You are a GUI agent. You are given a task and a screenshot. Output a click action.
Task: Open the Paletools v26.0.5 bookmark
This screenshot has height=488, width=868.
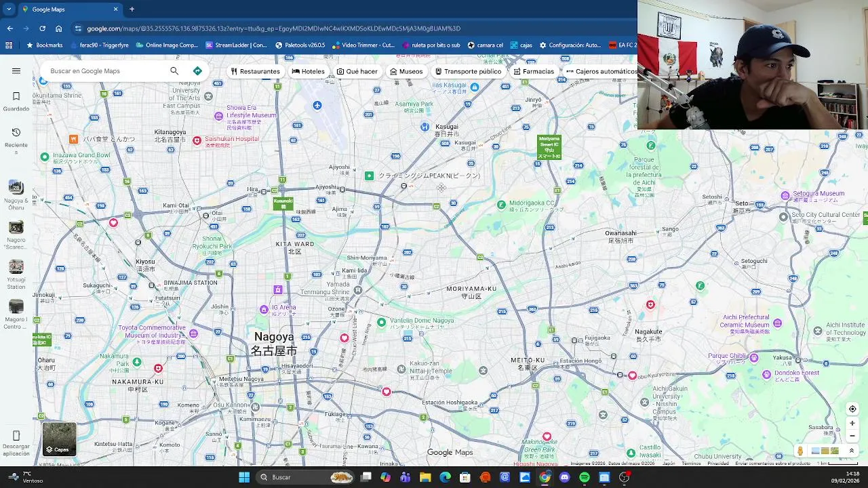point(300,45)
